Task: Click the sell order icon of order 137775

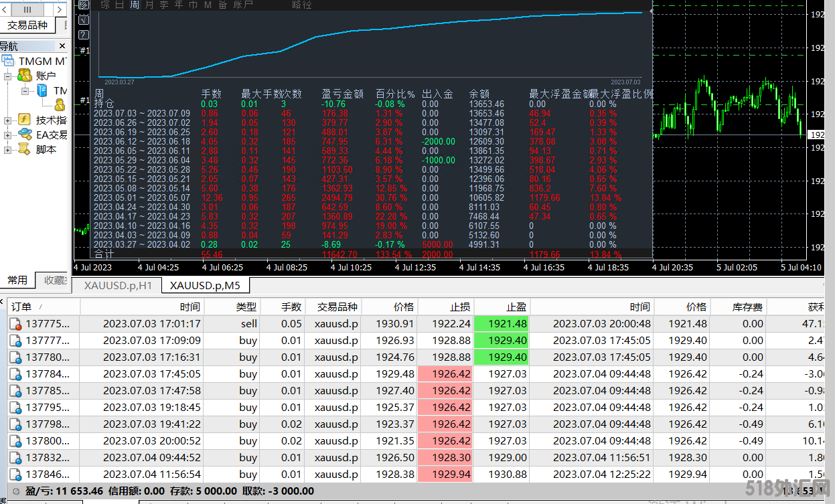Action: [x=16, y=324]
